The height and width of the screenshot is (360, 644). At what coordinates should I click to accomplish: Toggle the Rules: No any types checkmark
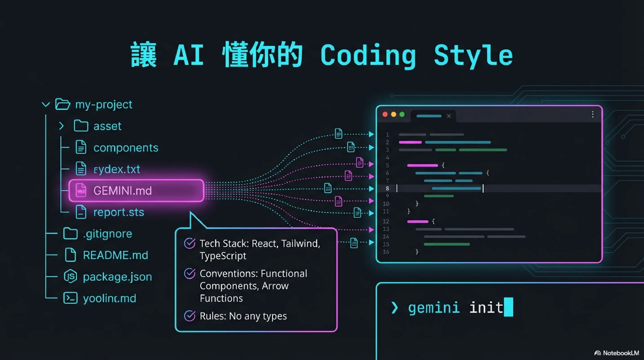[190, 316]
